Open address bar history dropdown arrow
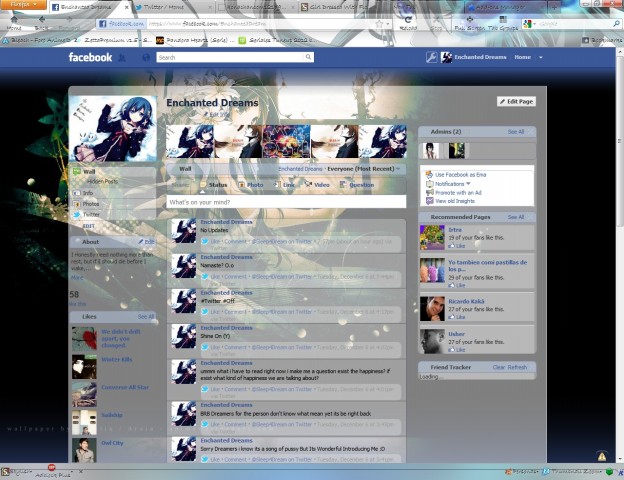The image size is (624, 480). coord(388,24)
